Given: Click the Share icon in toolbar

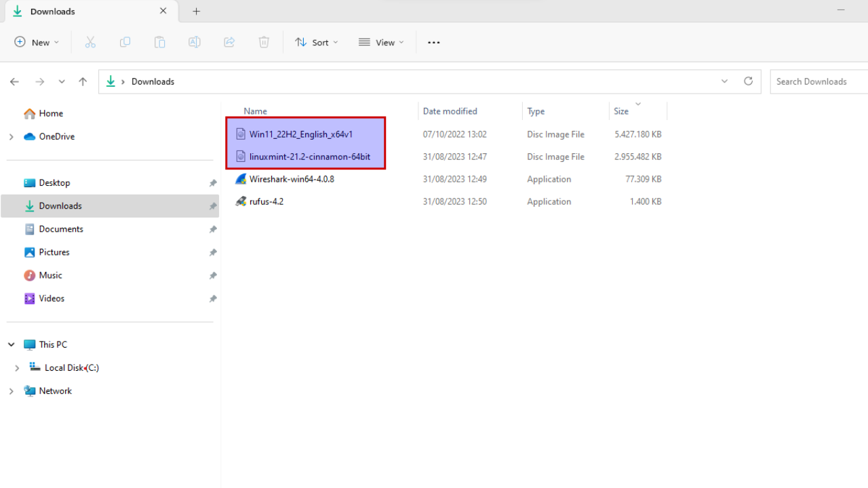Looking at the screenshot, I should [229, 42].
